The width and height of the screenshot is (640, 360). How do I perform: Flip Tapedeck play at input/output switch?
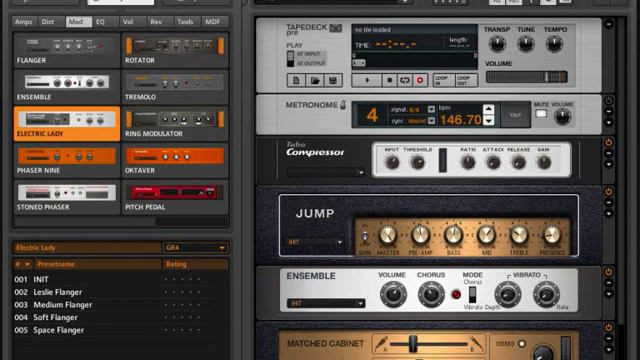[x=290, y=59]
